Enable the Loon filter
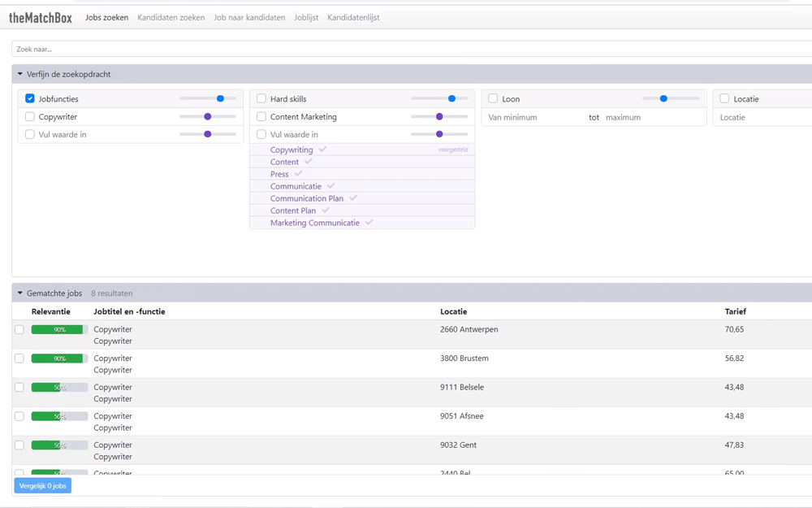The image size is (812, 508). coord(492,98)
